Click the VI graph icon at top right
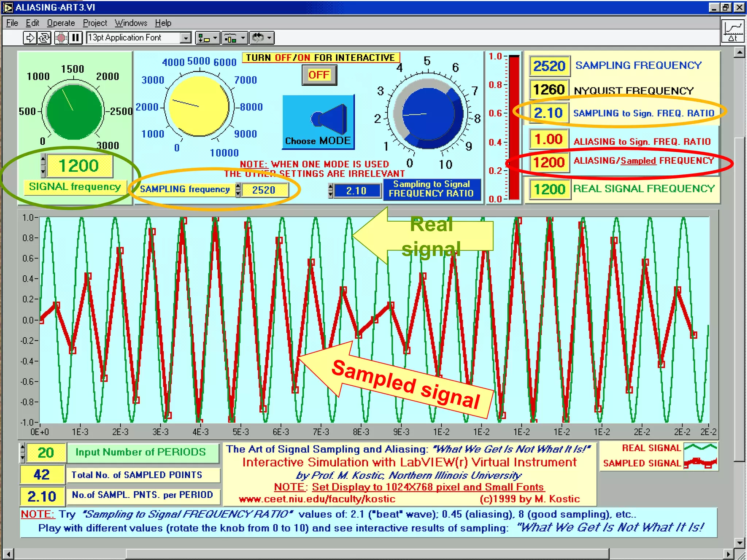Screen dimensions: 747x560 coord(733,31)
